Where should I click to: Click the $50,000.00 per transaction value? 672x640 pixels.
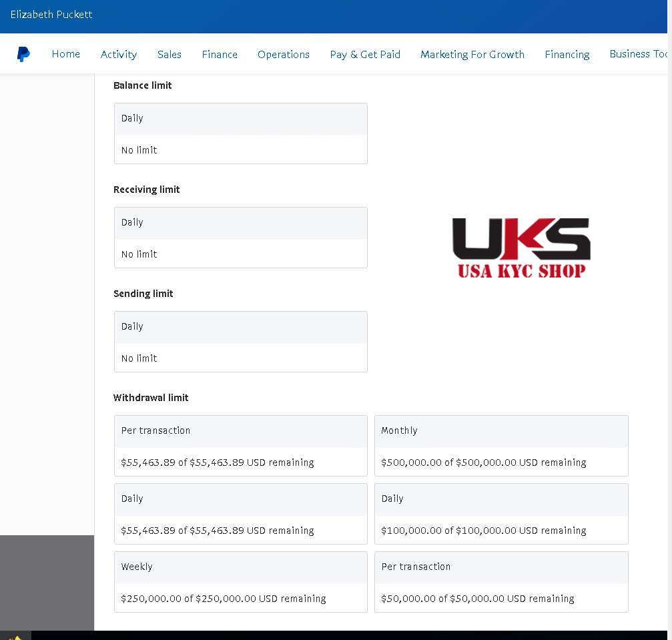478,599
